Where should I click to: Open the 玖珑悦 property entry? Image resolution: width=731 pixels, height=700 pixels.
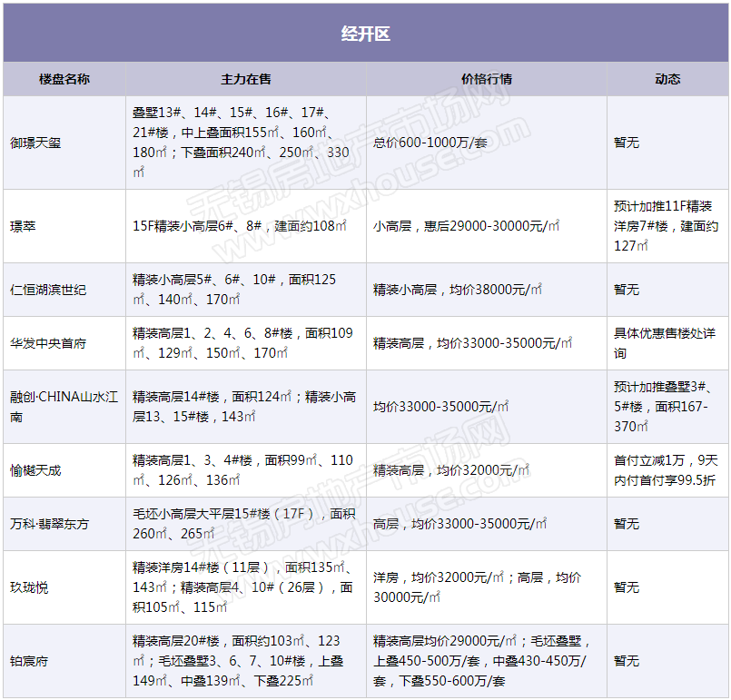click(x=29, y=587)
